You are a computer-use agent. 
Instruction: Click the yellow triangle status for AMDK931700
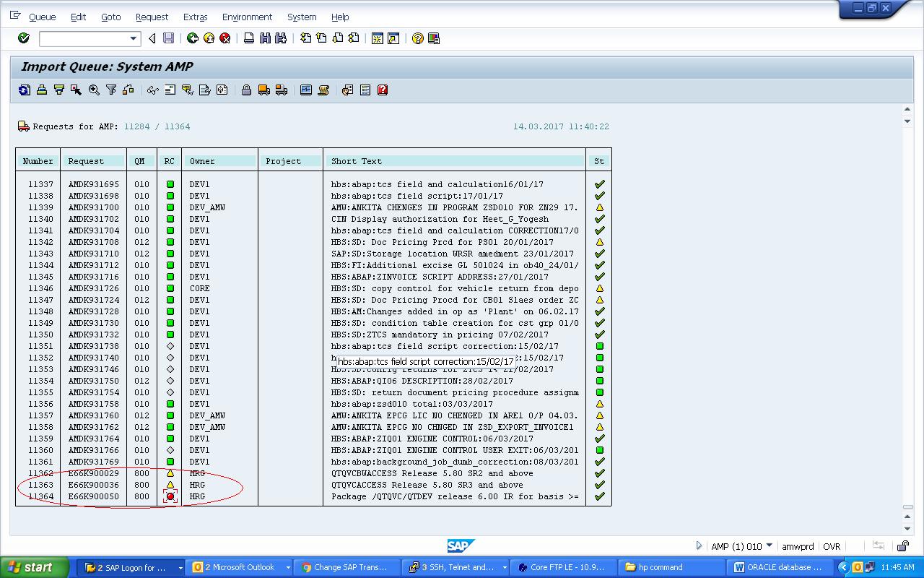pos(599,207)
